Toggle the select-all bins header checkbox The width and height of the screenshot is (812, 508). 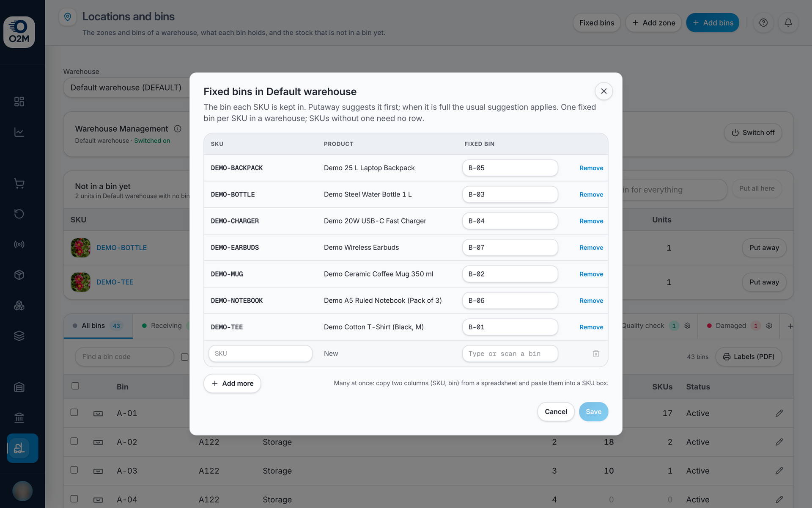[75, 386]
